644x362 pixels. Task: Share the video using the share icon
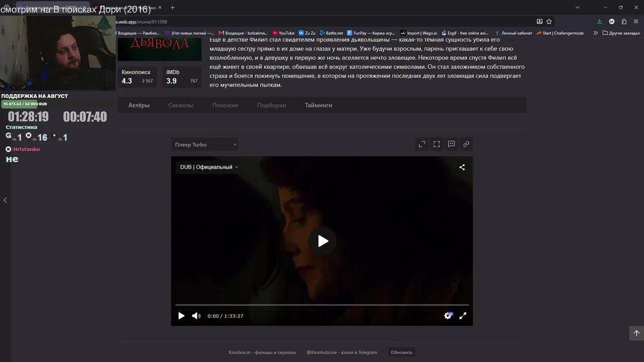click(462, 167)
